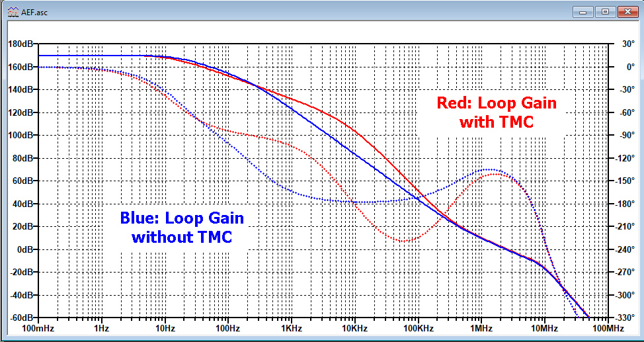Click the 0dB left axis label

point(24,249)
